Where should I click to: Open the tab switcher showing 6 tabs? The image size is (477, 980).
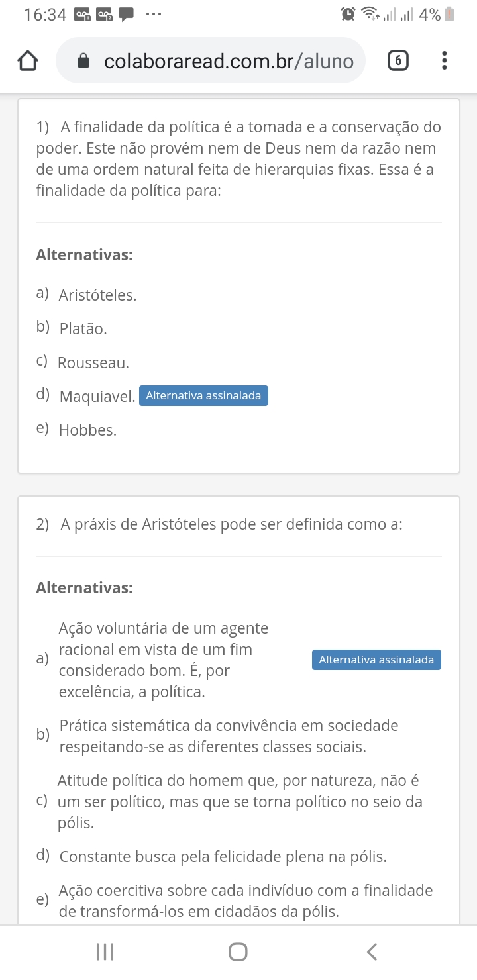click(397, 61)
